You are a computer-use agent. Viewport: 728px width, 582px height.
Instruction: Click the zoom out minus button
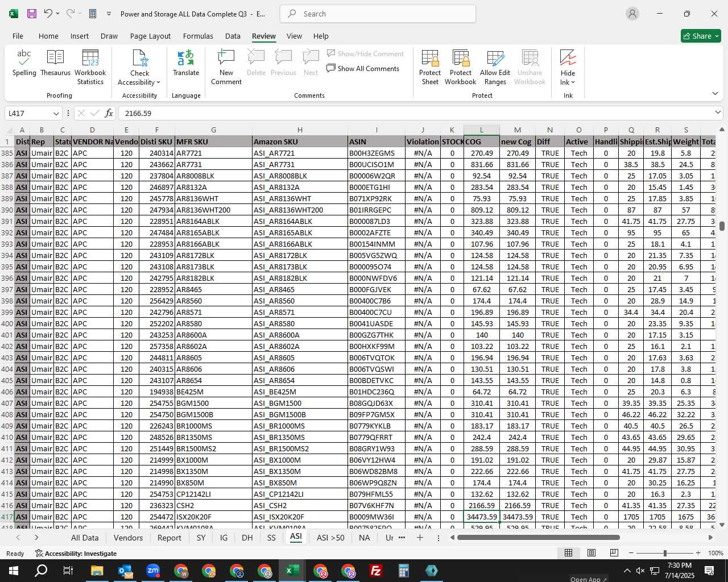631,553
